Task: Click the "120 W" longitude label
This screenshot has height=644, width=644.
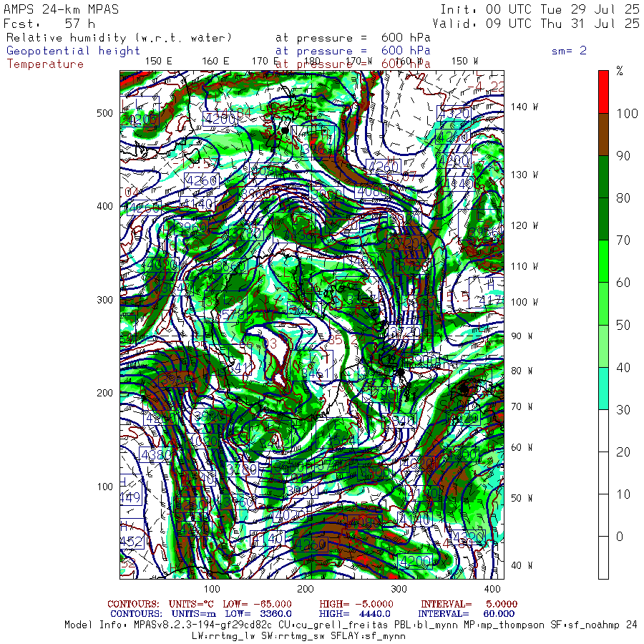Action: [x=525, y=225]
